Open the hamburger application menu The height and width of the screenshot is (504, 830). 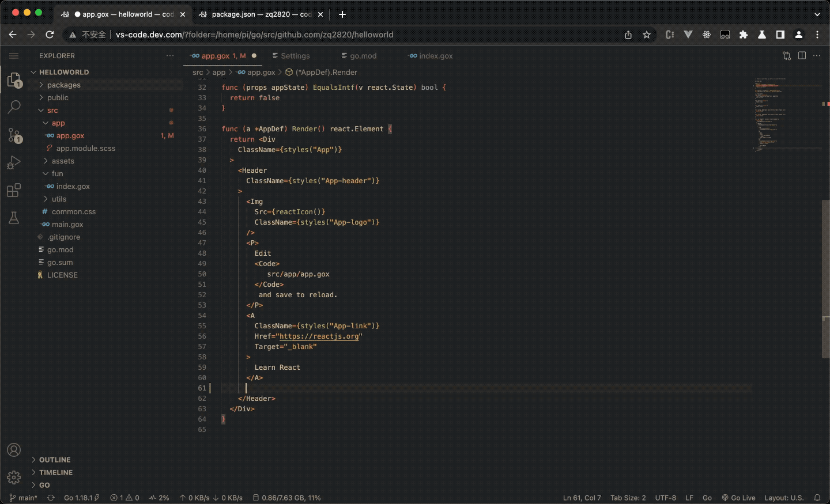[x=14, y=56]
